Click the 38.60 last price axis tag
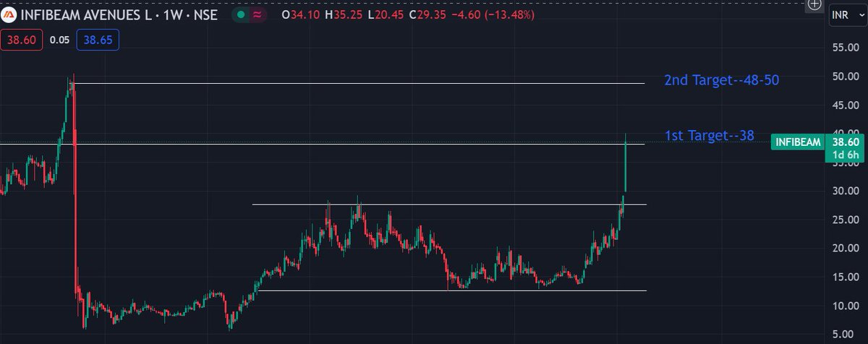 tap(846, 143)
